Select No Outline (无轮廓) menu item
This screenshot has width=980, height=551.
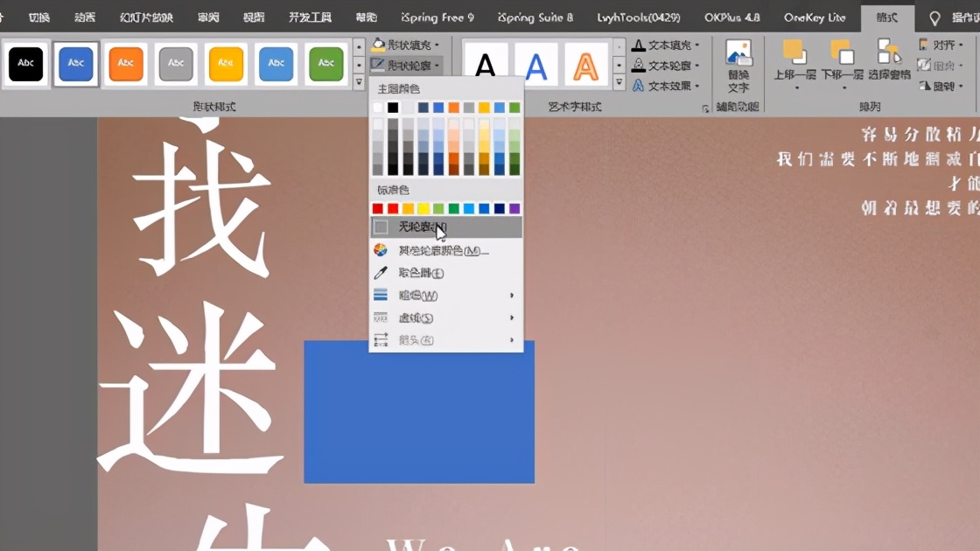click(x=446, y=227)
